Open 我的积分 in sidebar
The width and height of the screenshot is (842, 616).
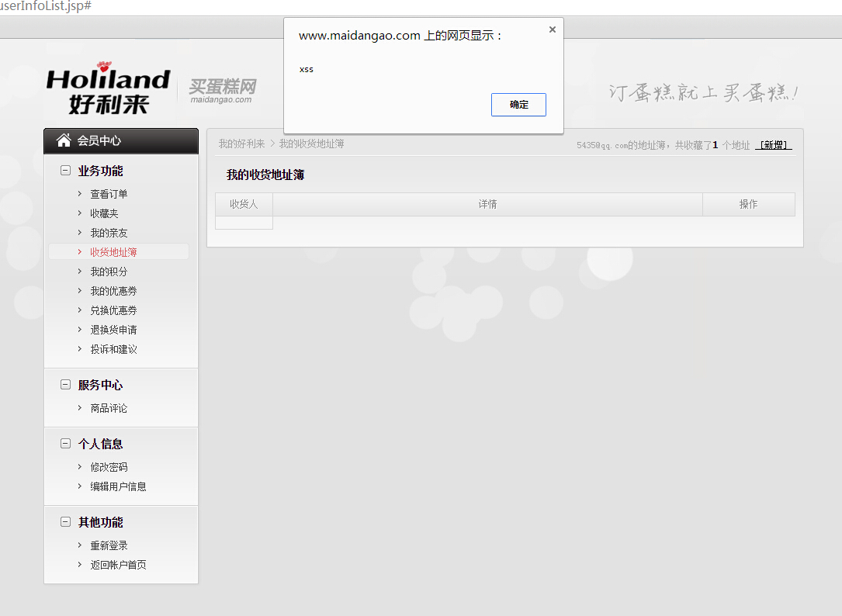tap(109, 272)
